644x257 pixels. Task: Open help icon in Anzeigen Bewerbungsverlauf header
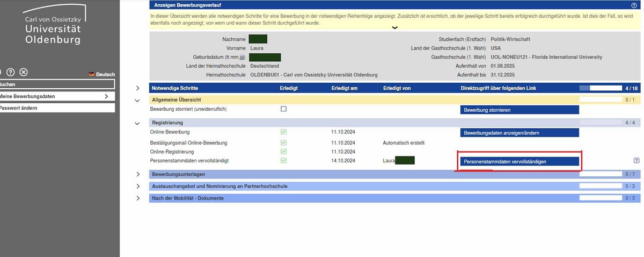pyautogui.click(x=634, y=5)
